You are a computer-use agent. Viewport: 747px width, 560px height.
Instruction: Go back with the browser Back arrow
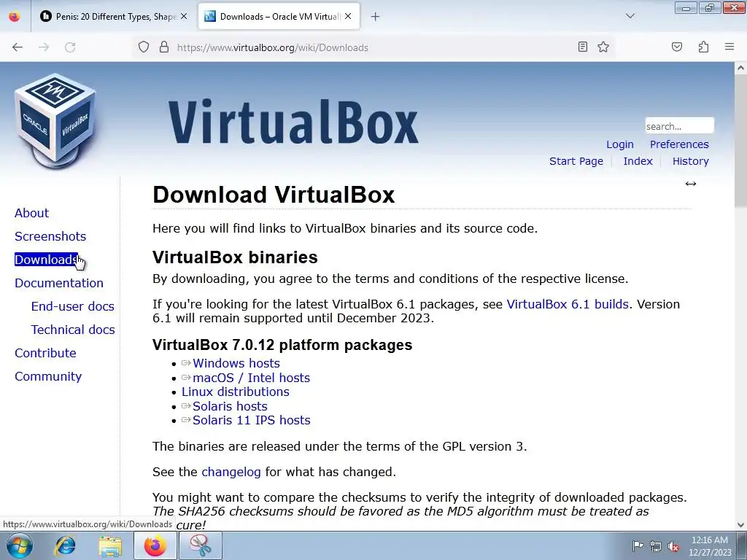[x=18, y=47]
